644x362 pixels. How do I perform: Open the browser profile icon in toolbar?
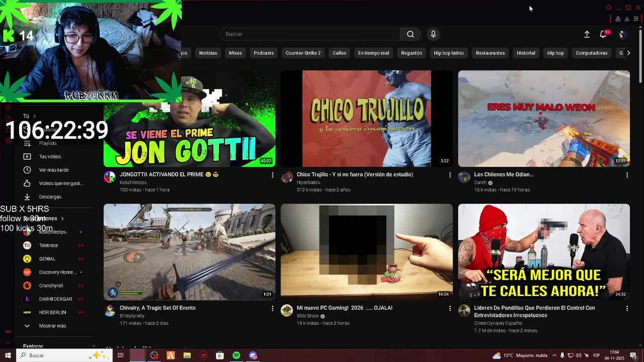tap(618, 19)
